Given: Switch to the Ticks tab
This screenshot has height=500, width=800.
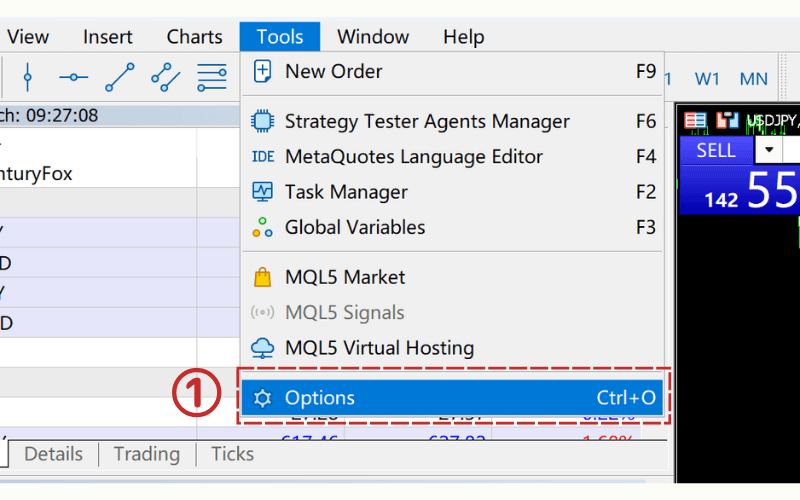Looking at the screenshot, I should tap(233, 454).
